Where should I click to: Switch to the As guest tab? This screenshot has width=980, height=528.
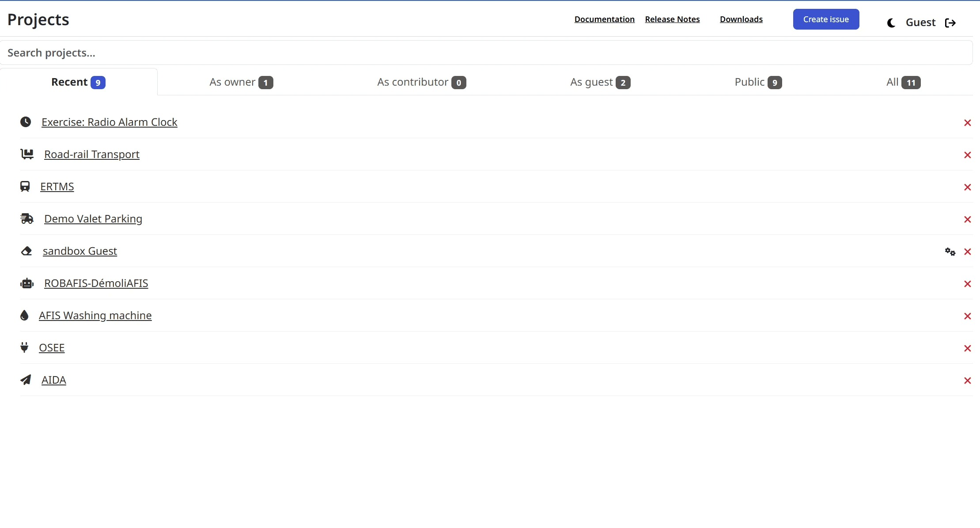click(600, 82)
